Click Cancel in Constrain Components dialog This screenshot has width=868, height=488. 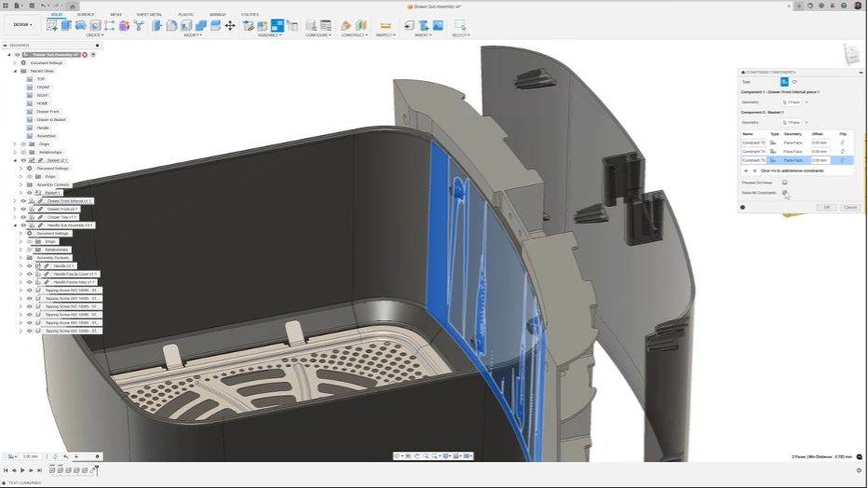850,208
